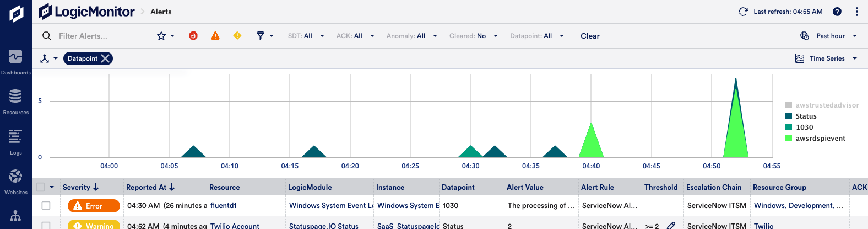Screen dimensions: 868x229
Task: Go to the Logs section
Action: pos(15,141)
